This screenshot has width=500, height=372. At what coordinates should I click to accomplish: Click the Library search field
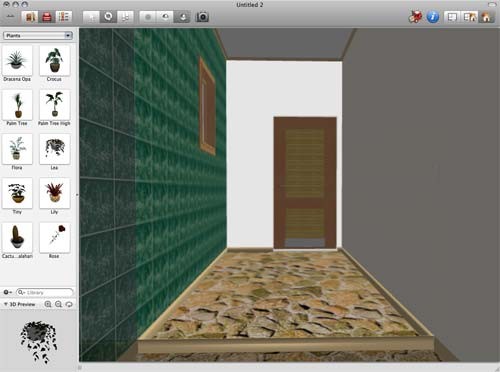click(44, 292)
